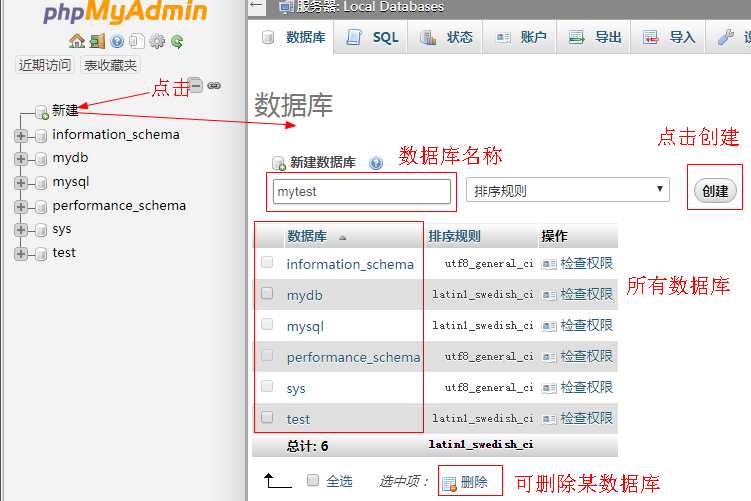The height and width of the screenshot is (501, 751).
Task: Expand the mysql tree node
Action: 21,182
